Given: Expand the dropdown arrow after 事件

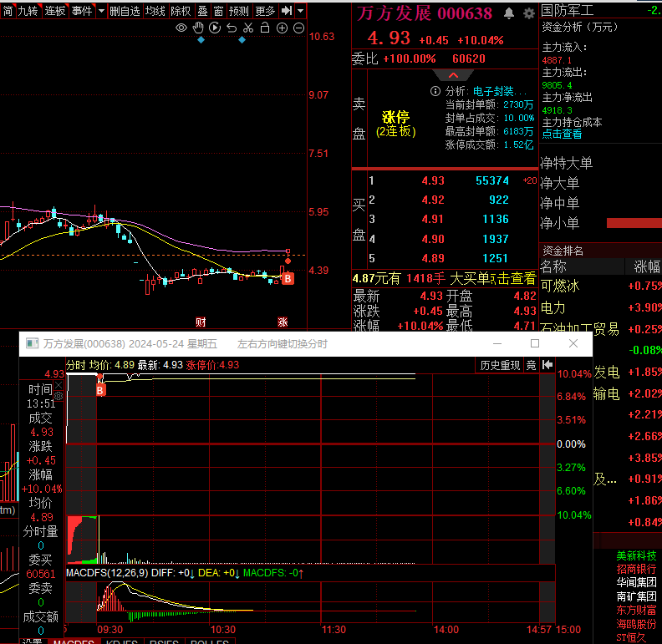Looking at the screenshot, I should [101, 11].
